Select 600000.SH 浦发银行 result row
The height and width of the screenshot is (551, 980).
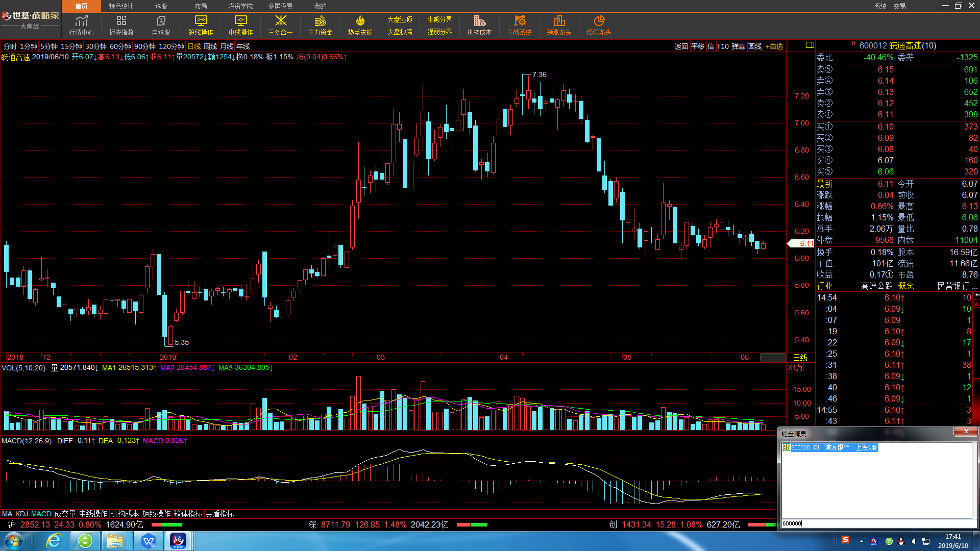tap(830, 447)
